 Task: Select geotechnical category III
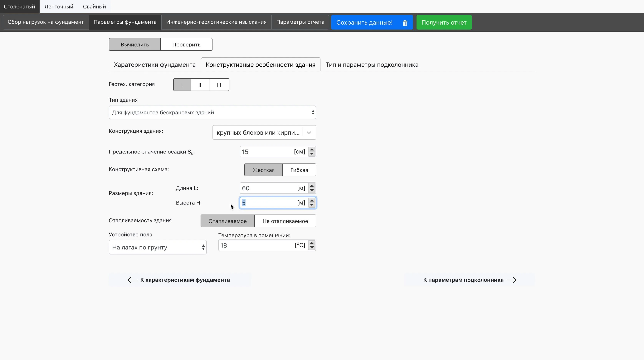coord(219,85)
